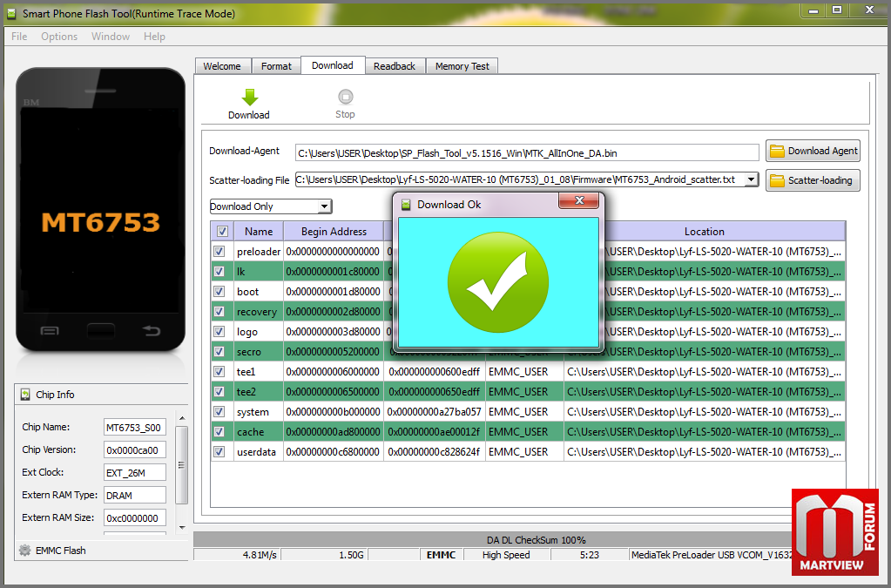Click the Extern RAM Size field
Screen dimensions: 891x588
[135, 518]
